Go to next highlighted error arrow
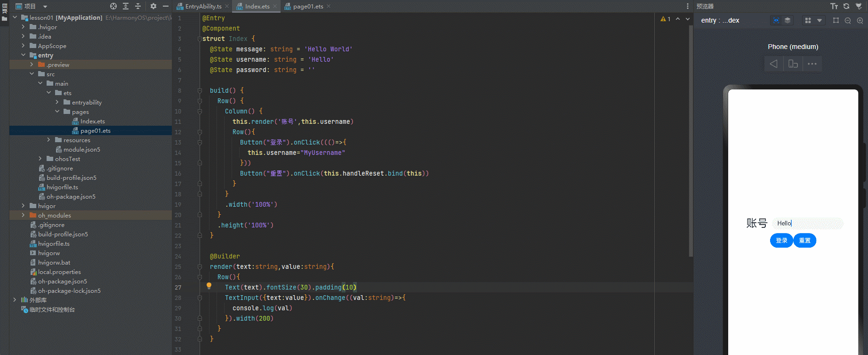 click(688, 19)
